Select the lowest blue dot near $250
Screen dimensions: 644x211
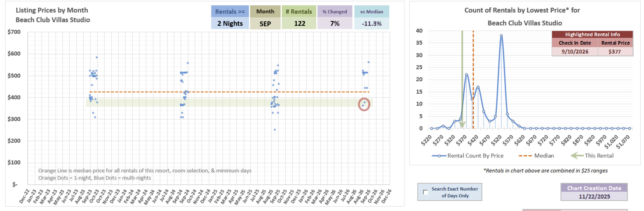click(275, 130)
